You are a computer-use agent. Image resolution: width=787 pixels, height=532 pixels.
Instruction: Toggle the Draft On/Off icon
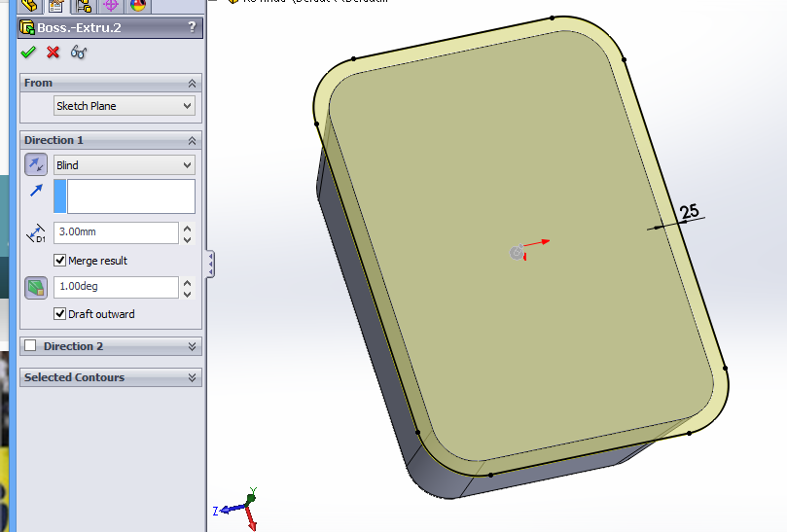[x=35, y=288]
